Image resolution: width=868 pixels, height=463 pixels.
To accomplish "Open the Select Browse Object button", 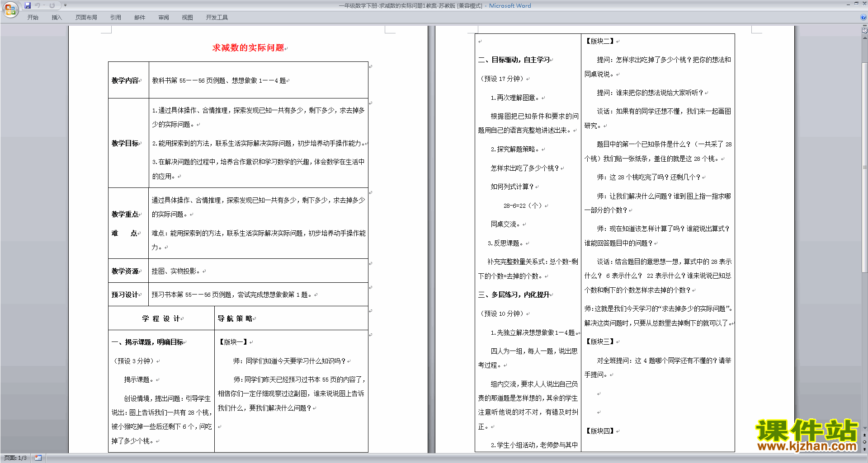I will coord(864,442).
